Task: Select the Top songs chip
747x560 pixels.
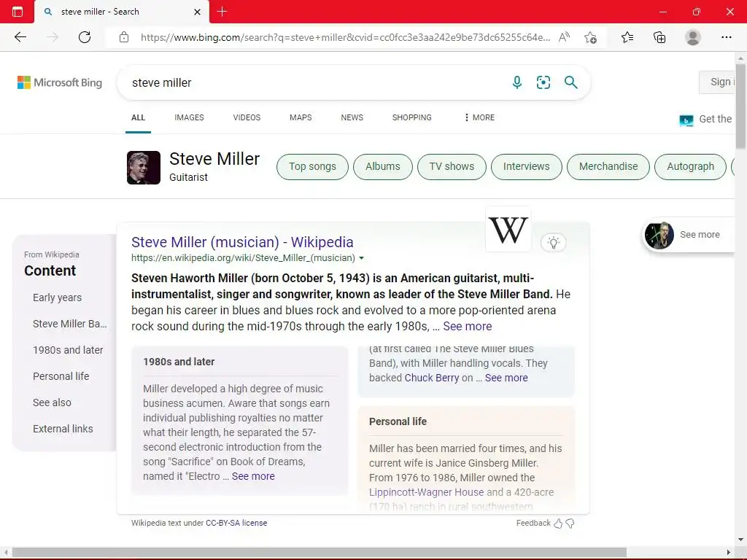Action: pos(312,167)
